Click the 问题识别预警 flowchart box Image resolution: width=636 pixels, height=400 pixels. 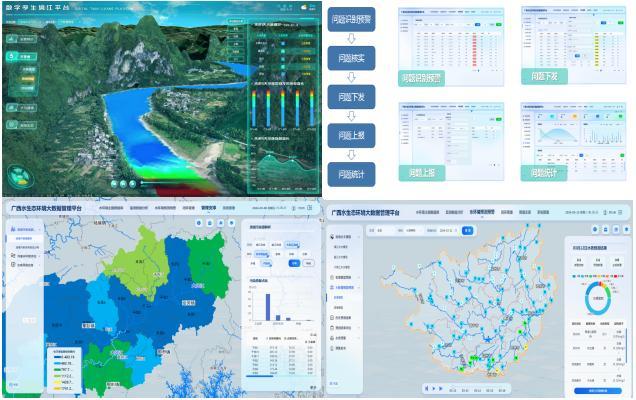coord(351,20)
